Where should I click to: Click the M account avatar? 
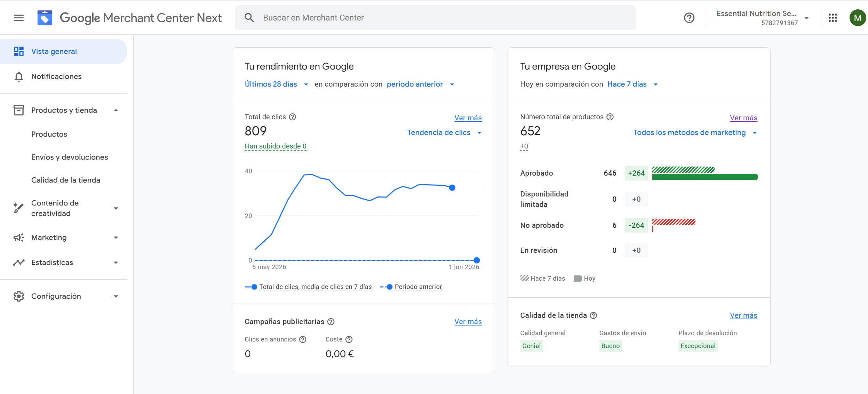click(857, 18)
